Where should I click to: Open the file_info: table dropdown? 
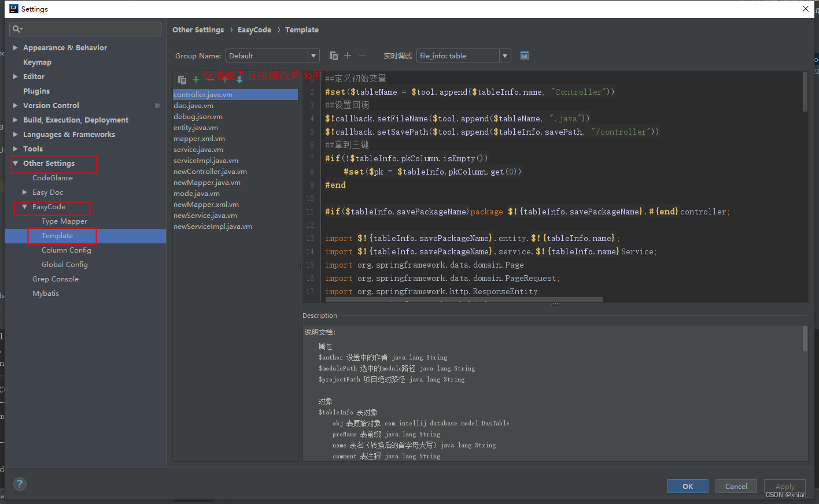point(505,55)
